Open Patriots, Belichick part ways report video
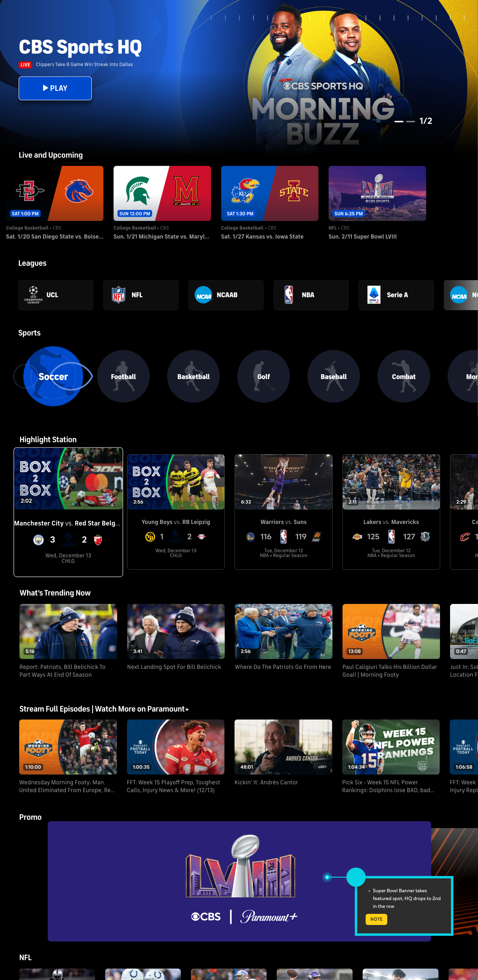This screenshot has height=980, width=478. tap(69, 632)
